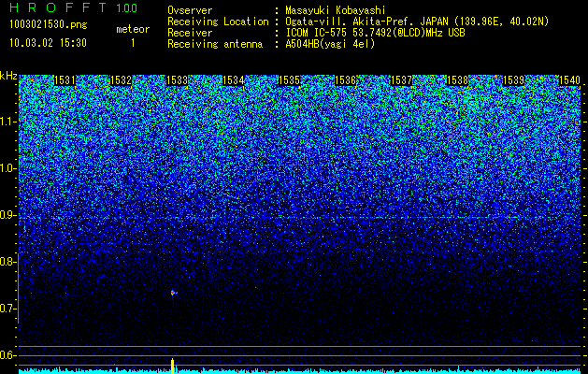Click the 1540 time marker

569,80
